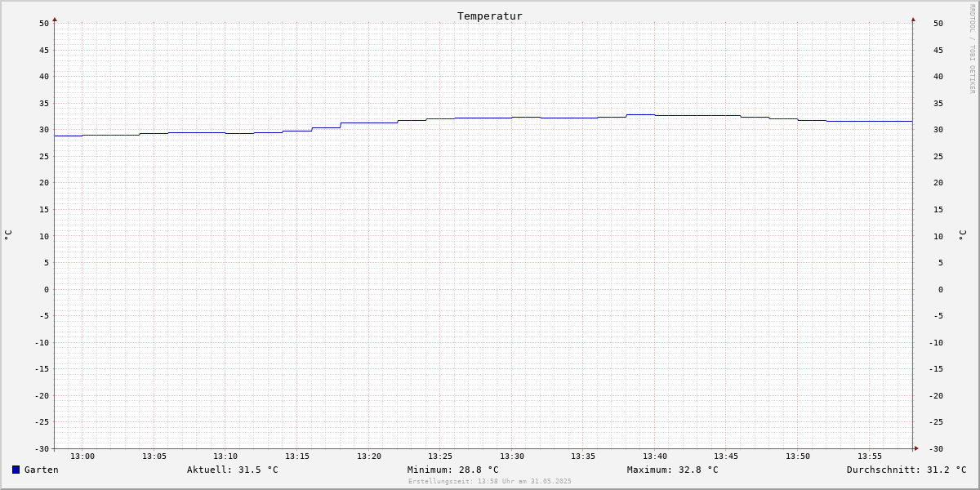Click the 13:30 time axis label
This screenshot has height=490, width=980.
point(512,456)
